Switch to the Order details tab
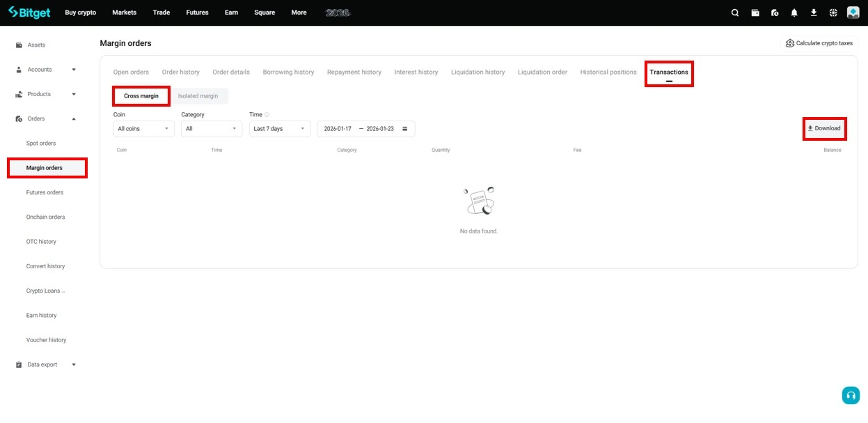Image resolution: width=868 pixels, height=423 pixels. click(x=231, y=72)
